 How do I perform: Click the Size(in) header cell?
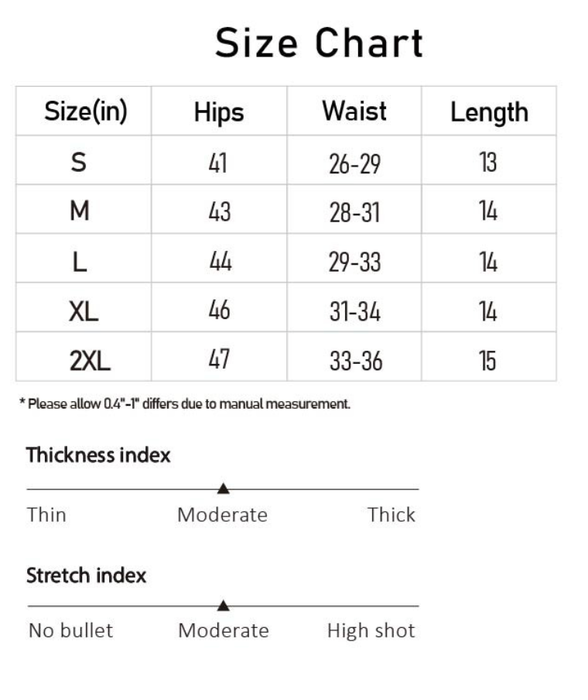pos(85,111)
